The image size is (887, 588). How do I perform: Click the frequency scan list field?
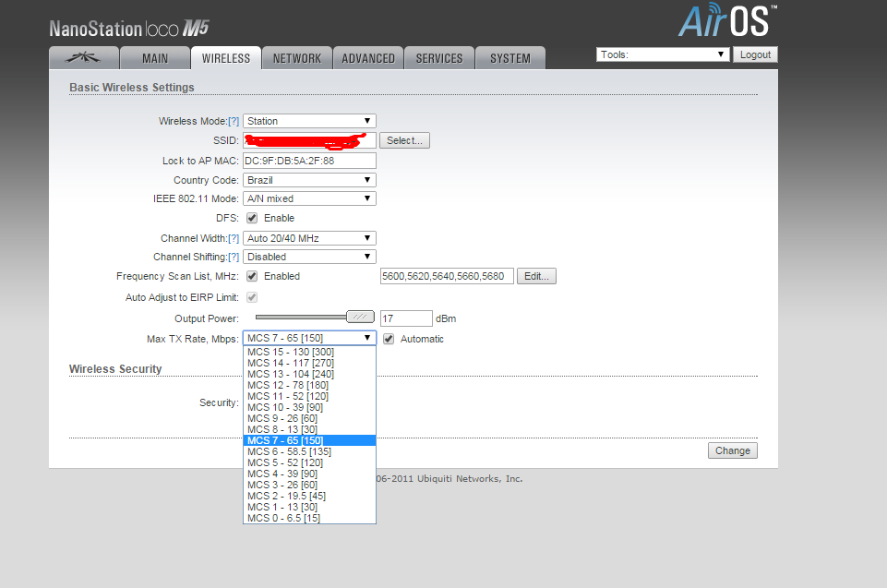[x=447, y=276]
